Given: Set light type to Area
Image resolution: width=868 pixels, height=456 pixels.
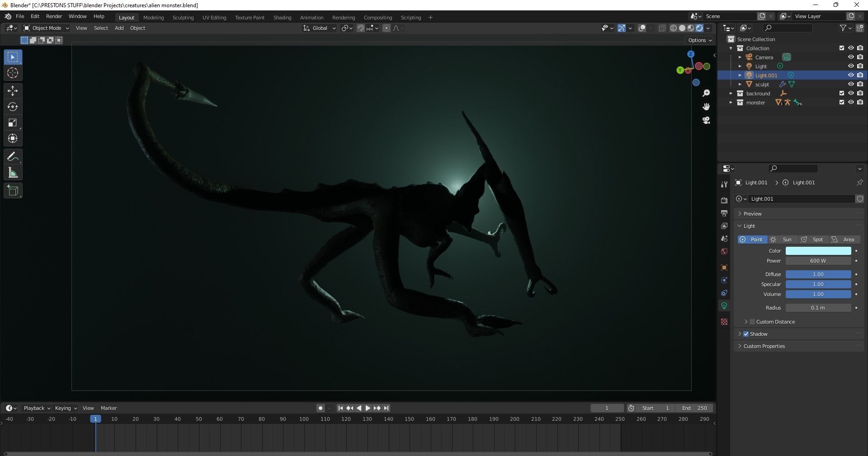Looking at the screenshot, I should pos(844,240).
